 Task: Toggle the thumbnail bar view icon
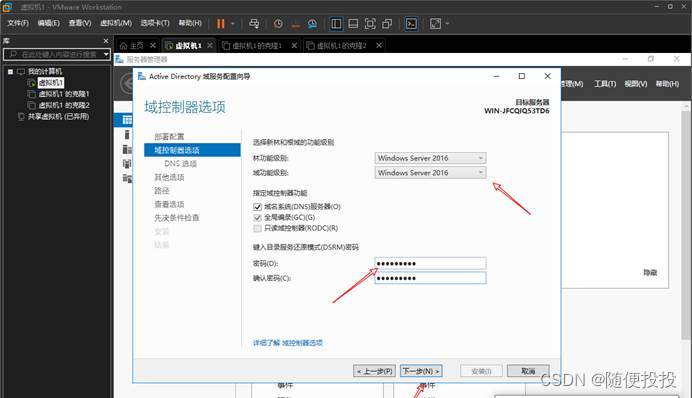click(353, 24)
